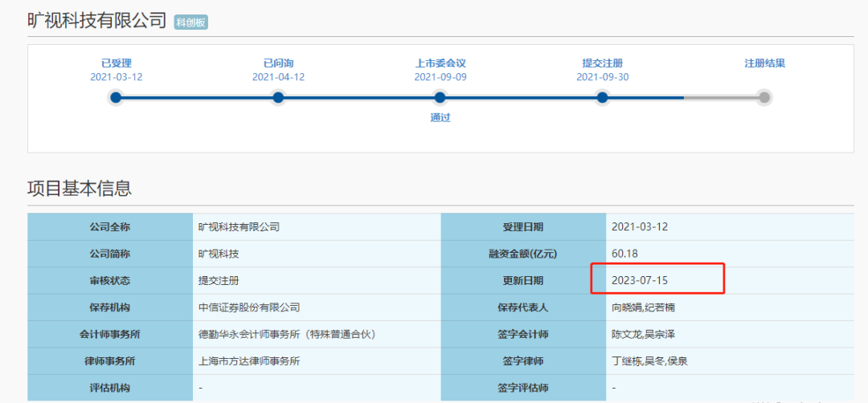Click the timeline date 2021-04-12

tap(278, 77)
